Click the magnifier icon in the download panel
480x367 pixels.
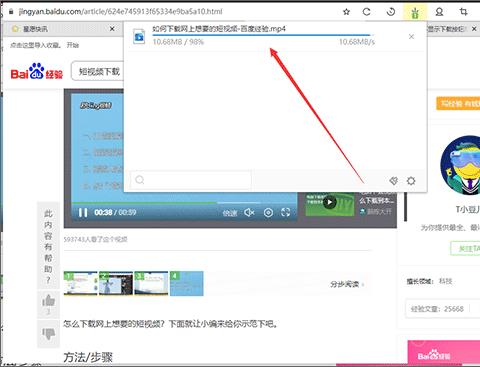(140, 180)
